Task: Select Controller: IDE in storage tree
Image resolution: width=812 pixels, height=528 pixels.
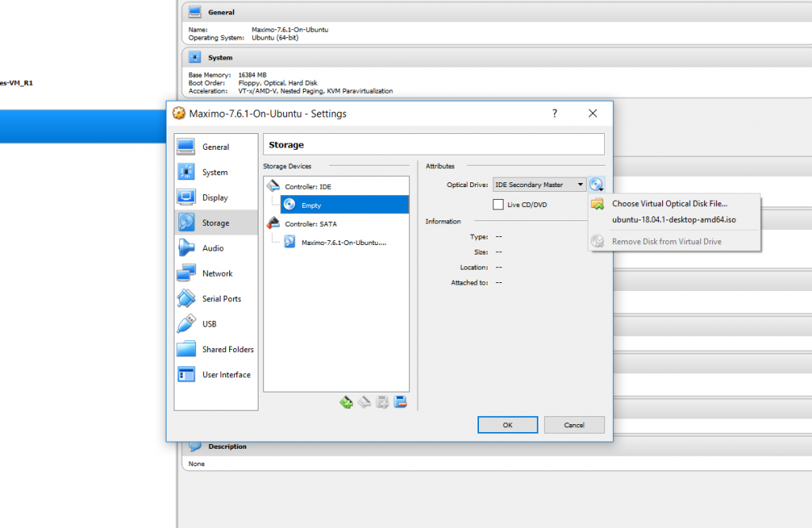Action: (x=308, y=187)
